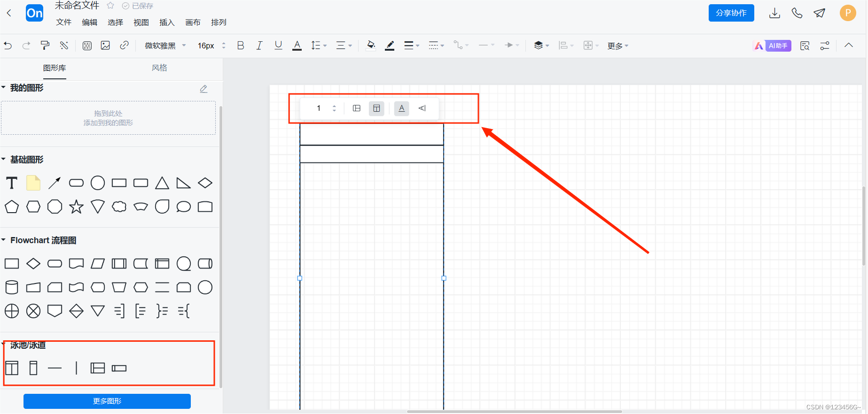868x414 pixels.
Task: Open the user avatar P
Action: [848, 13]
